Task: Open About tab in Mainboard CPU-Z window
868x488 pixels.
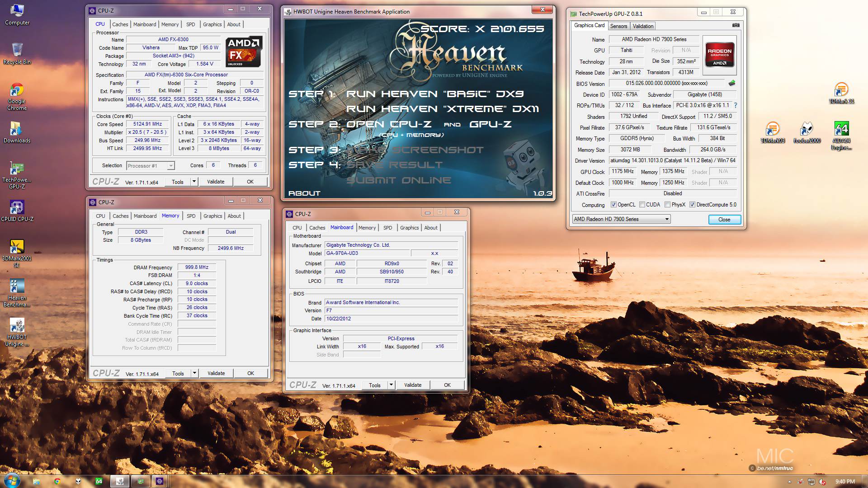Action: point(431,228)
